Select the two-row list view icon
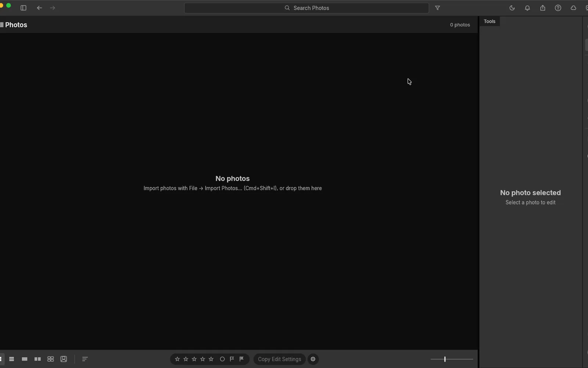588x368 pixels. coord(12,359)
